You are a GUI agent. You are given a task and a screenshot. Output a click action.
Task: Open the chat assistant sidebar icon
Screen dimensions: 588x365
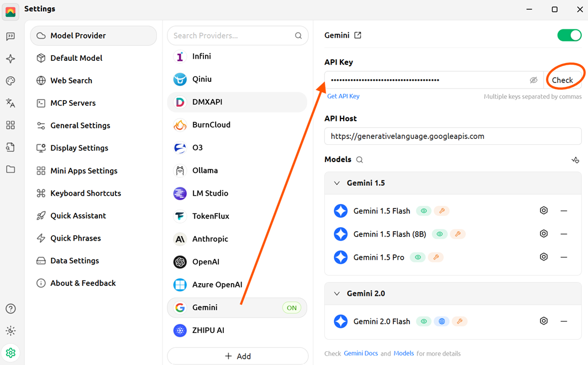pos(11,36)
